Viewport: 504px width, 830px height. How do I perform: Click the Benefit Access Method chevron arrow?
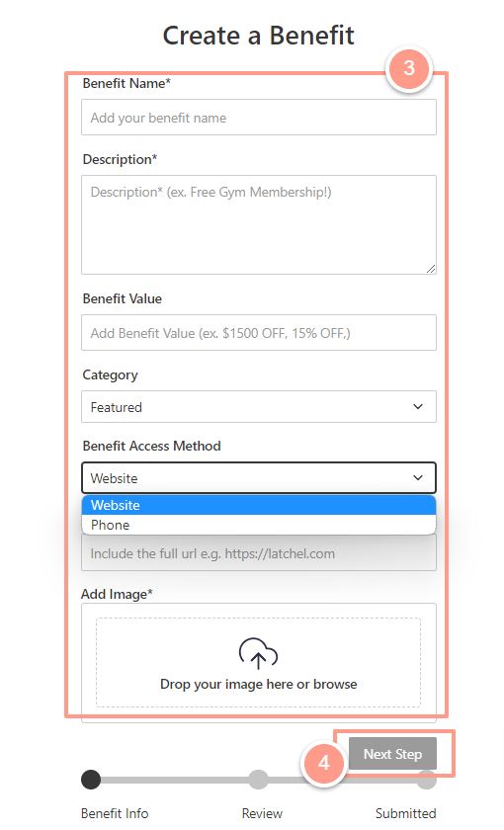tap(418, 477)
